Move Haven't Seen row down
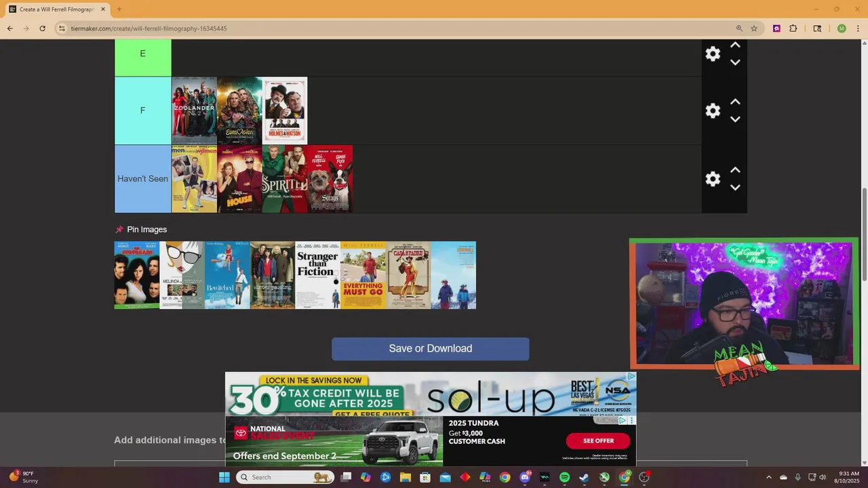 coord(735,188)
